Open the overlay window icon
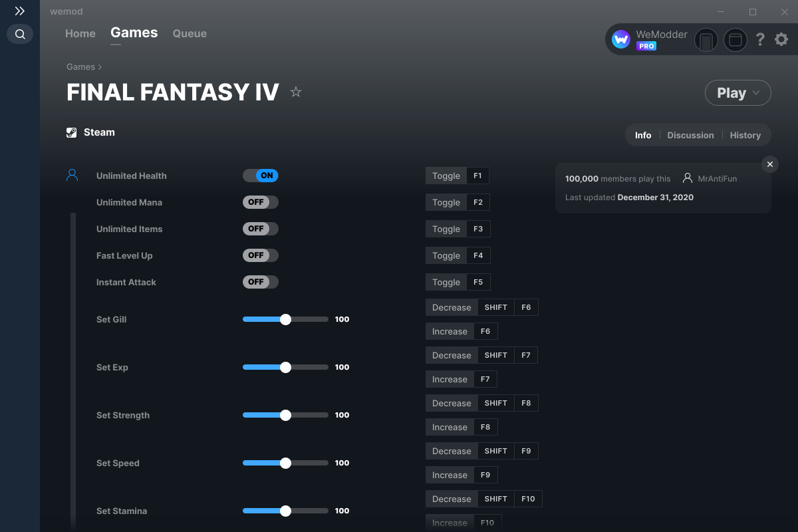 [735, 40]
